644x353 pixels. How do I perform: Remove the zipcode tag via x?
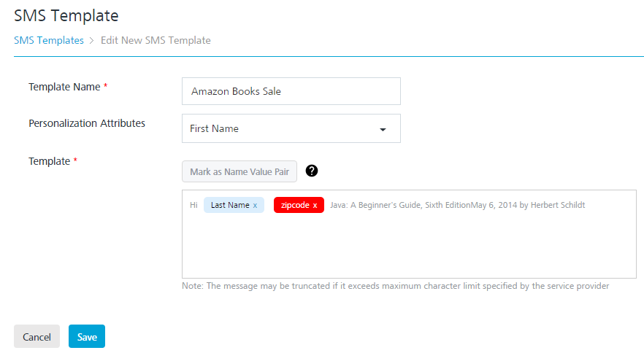click(x=315, y=206)
